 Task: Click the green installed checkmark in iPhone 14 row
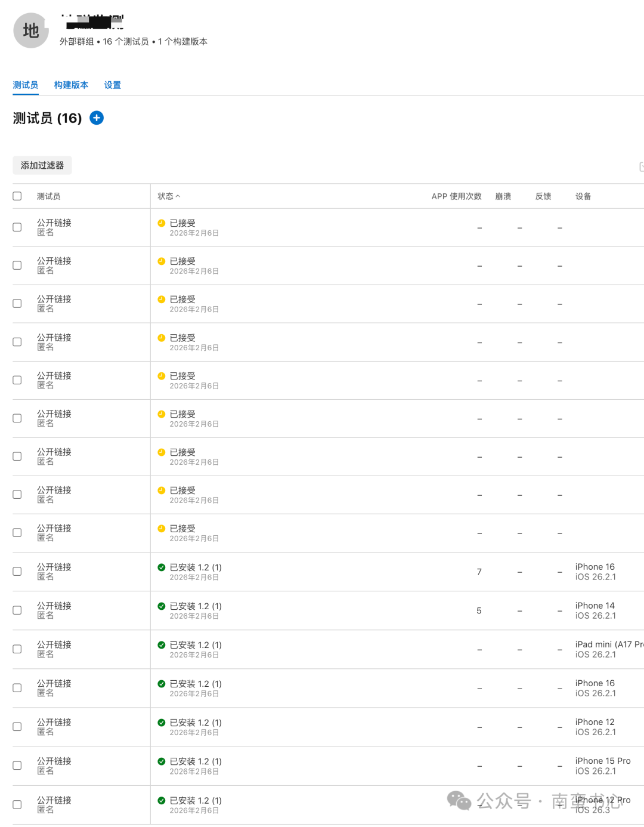tap(162, 606)
